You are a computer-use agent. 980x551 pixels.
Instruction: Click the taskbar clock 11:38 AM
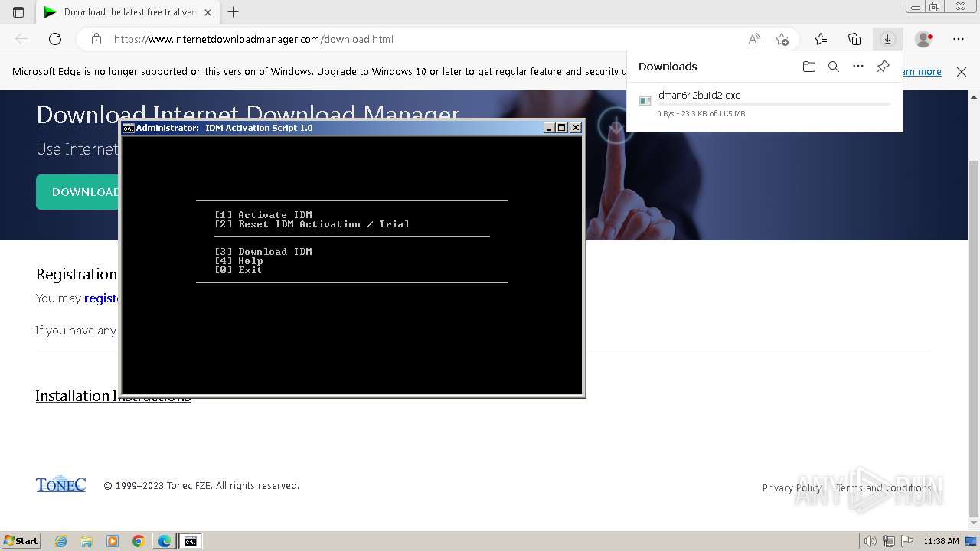click(x=941, y=541)
